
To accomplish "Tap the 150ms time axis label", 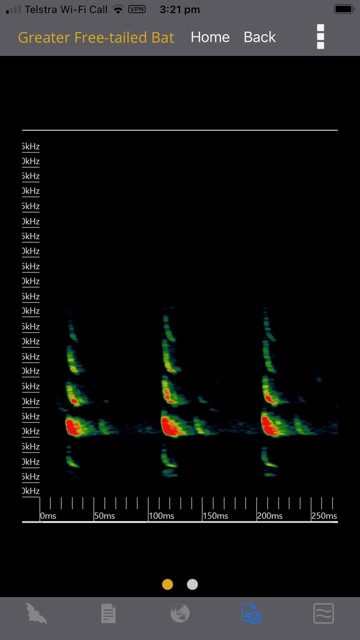I will tap(216, 516).
